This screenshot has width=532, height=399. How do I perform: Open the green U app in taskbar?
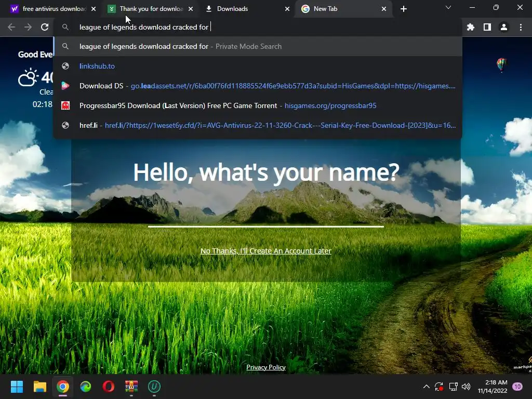pyautogui.click(x=154, y=387)
